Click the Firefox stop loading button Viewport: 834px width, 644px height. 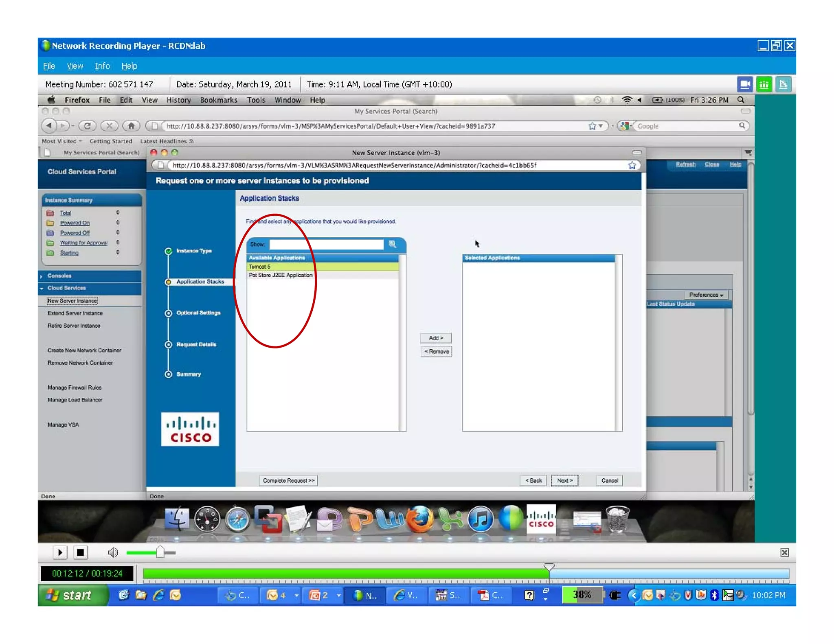pyautogui.click(x=109, y=126)
